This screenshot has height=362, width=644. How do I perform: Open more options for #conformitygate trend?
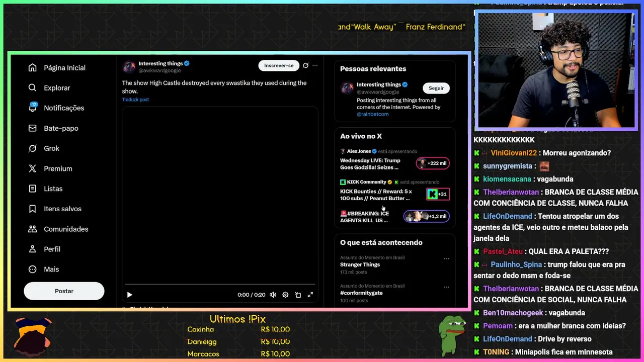tap(446, 287)
